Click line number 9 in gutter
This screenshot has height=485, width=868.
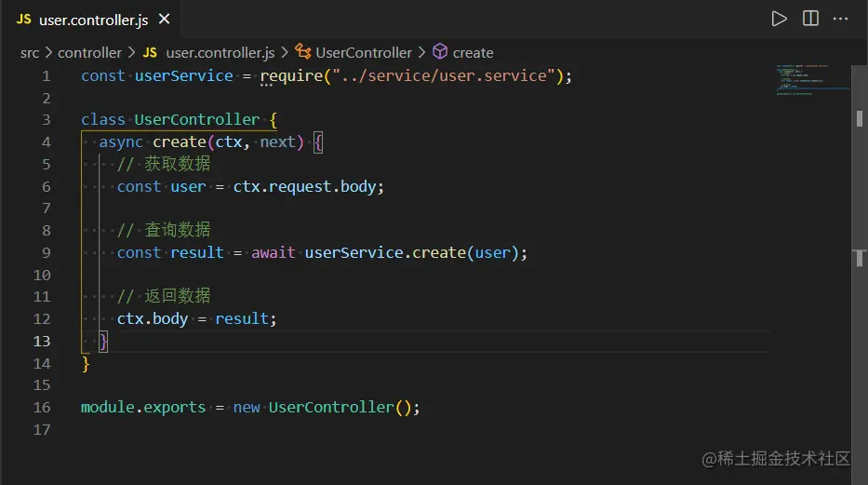click(x=46, y=253)
